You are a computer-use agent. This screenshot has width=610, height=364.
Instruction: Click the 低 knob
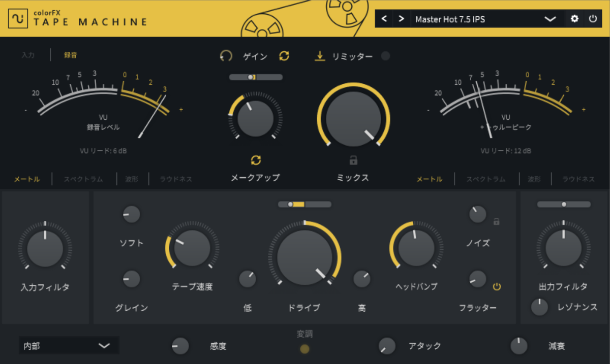[x=248, y=279]
